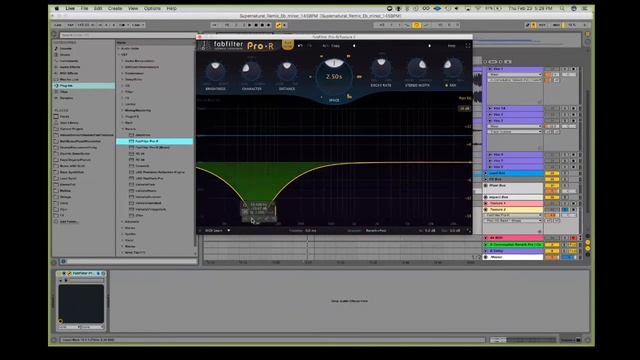Image resolution: width=640 pixels, height=360 pixels.
Task: Open Max for Live category
Action: click(69, 80)
